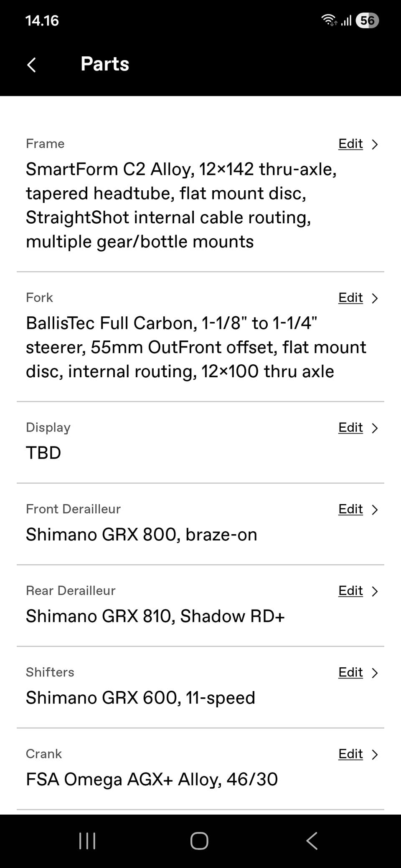Tap the battery level indicator
The width and height of the screenshot is (401, 868).
(367, 20)
